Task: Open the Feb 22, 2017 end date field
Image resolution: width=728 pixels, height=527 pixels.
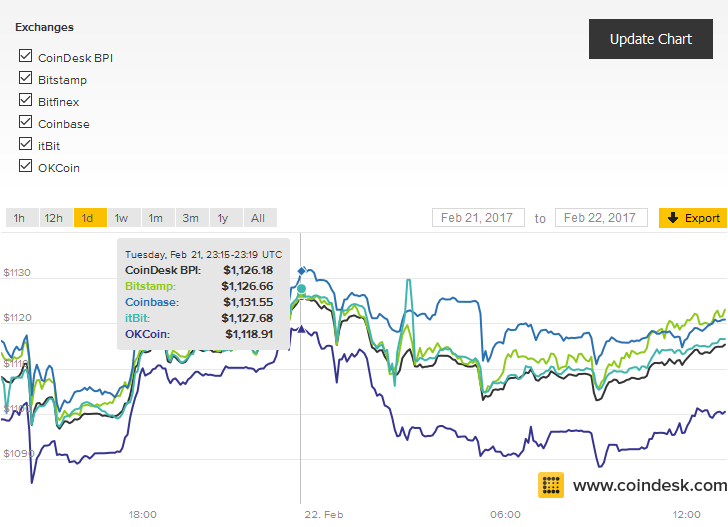Action: click(601, 217)
